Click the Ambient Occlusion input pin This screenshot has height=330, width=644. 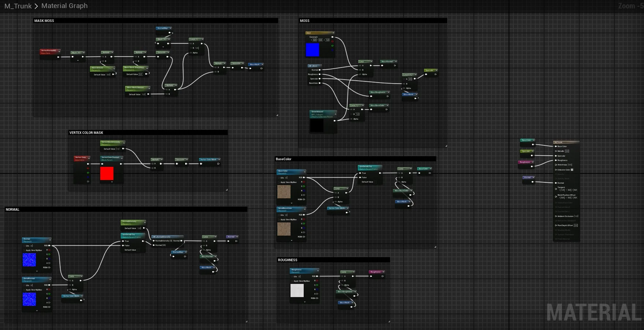556,216
